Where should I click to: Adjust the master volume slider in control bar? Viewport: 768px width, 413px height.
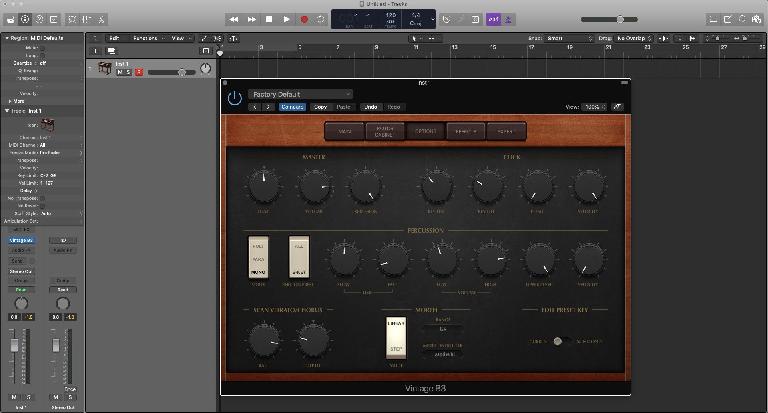pyautogui.click(x=609, y=20)
